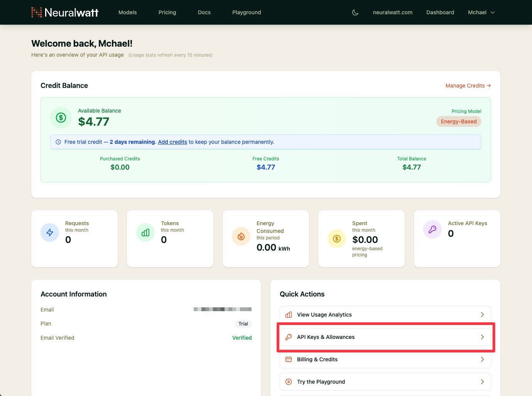
Task: Click the flame Energy Consumed icon
Action: point(241,236)
